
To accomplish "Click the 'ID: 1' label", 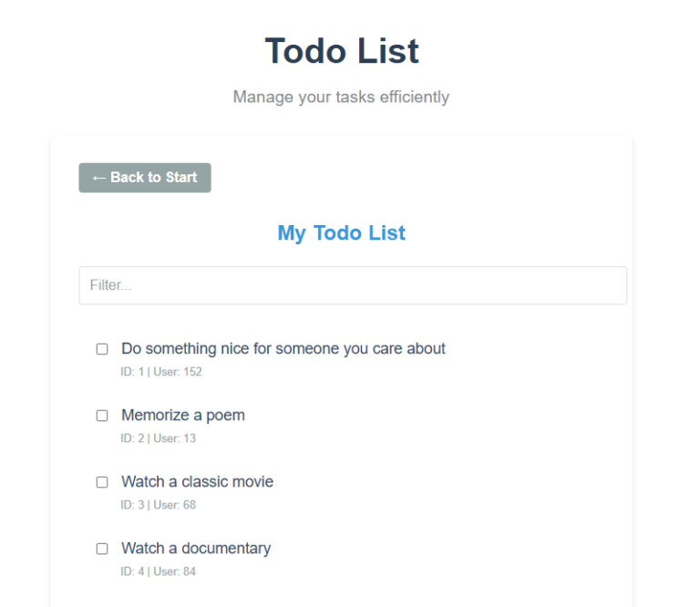I will click(x=132, y=372).
